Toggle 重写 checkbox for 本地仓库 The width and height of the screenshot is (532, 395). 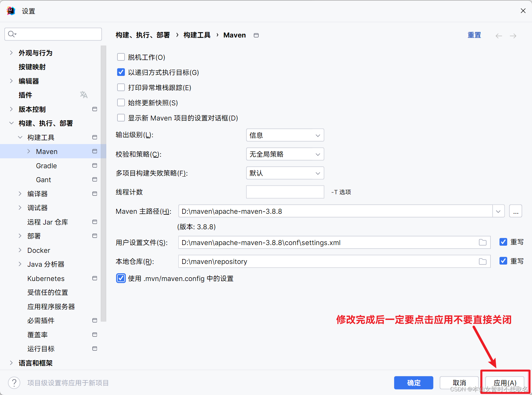point(503,261)
